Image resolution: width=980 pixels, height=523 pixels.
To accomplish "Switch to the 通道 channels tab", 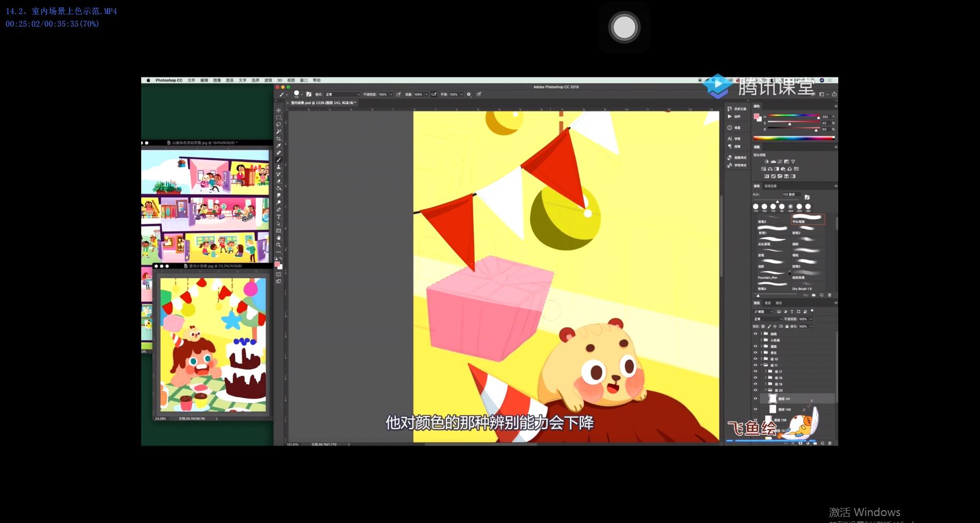I will (x=767, y=303).
